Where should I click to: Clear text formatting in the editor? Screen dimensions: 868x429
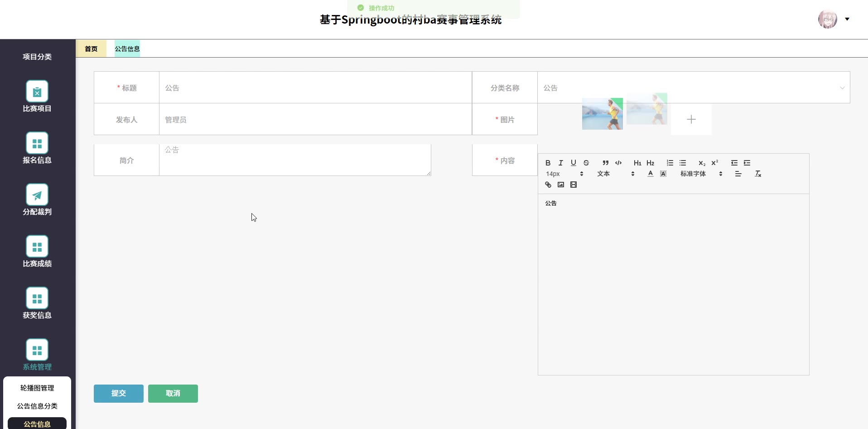pos(757,174)
